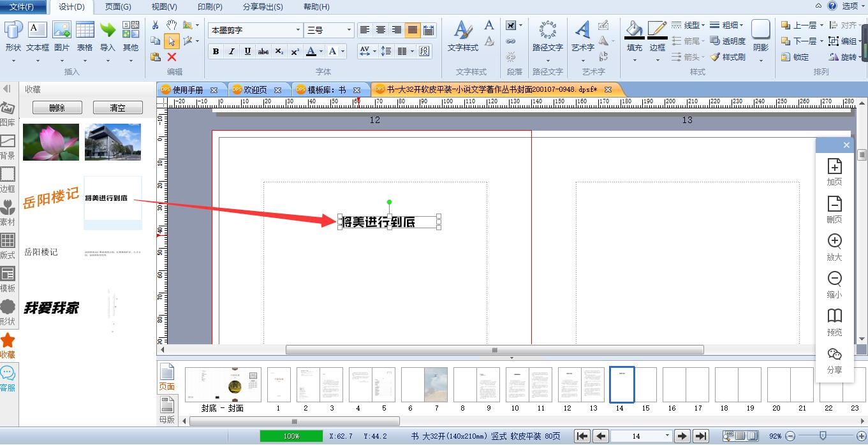Insert a 文本框 text box
The width and height of the screenshot is (868, 445).
(x=38, y=37)
